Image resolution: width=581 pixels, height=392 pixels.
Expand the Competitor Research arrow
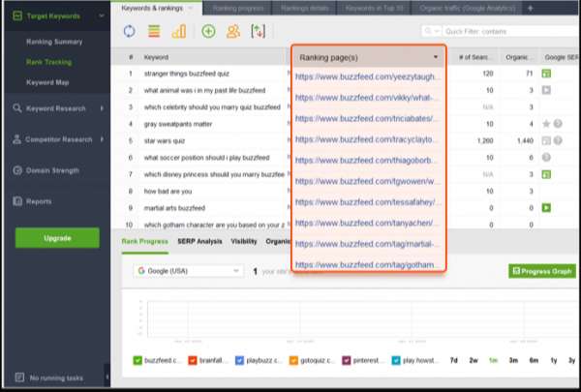(x=102, y=139)
